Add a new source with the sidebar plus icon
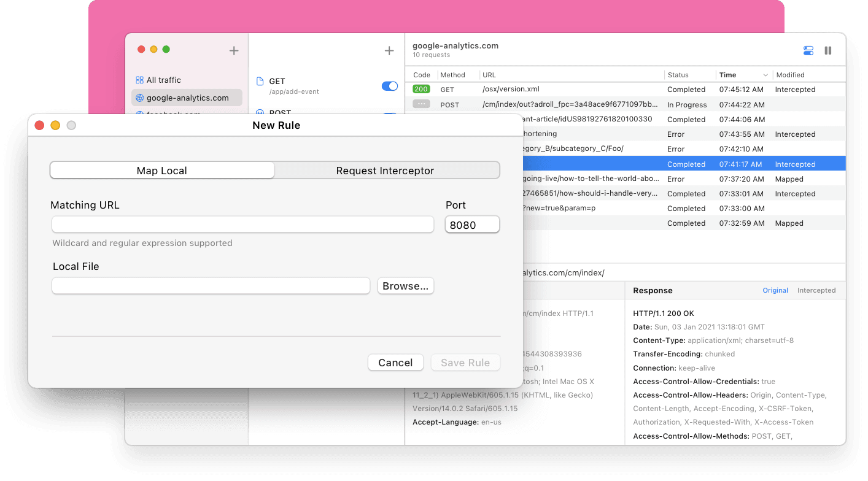This screenshot has height=481, width=868. (x=233, y=51)
